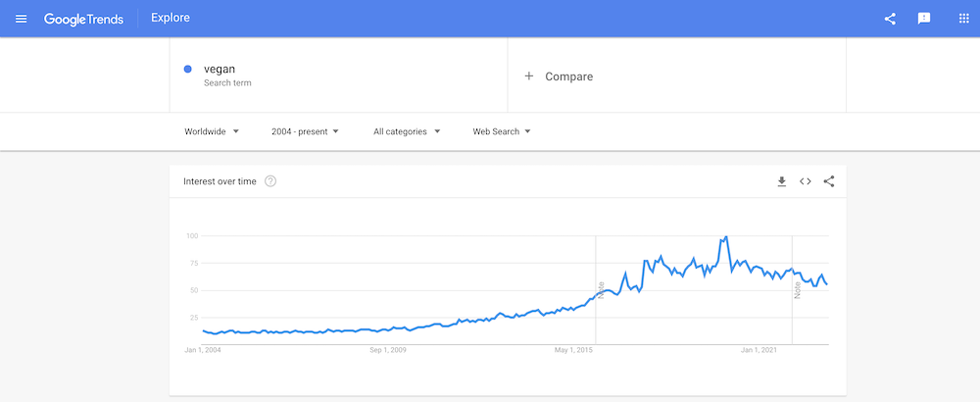Open the Google apps grid
Image resolution: width=980 pixels, height=402 pixels.
click(x=963, y=18)
